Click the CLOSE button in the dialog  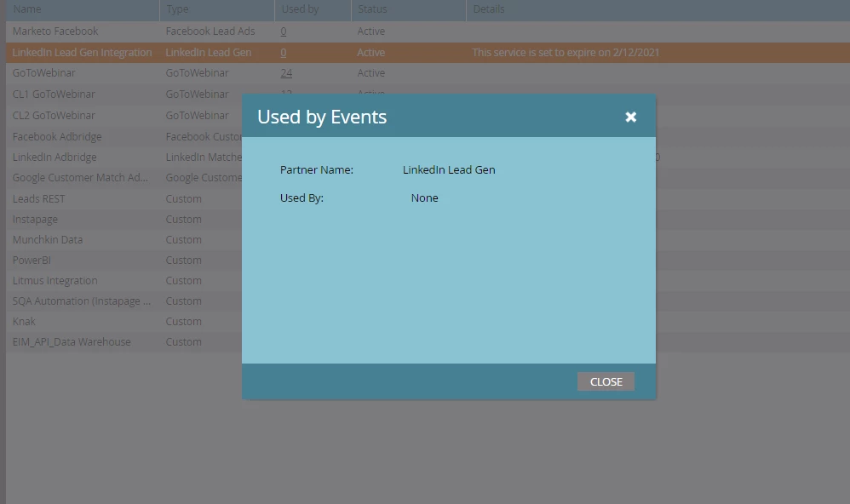[606, 381]
